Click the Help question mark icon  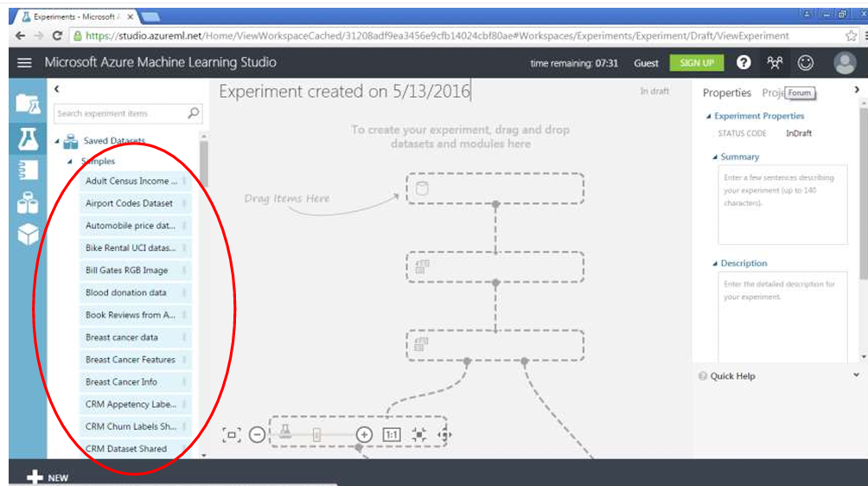[743, 63]
